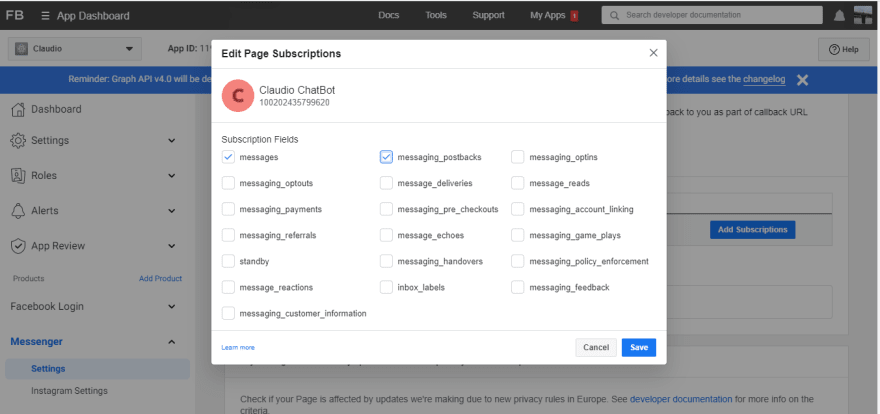The height and width of the screenshot is (414, 880).
Task: Enable messaging_policy_enforcement checkbox
Action: click(517, 261)
